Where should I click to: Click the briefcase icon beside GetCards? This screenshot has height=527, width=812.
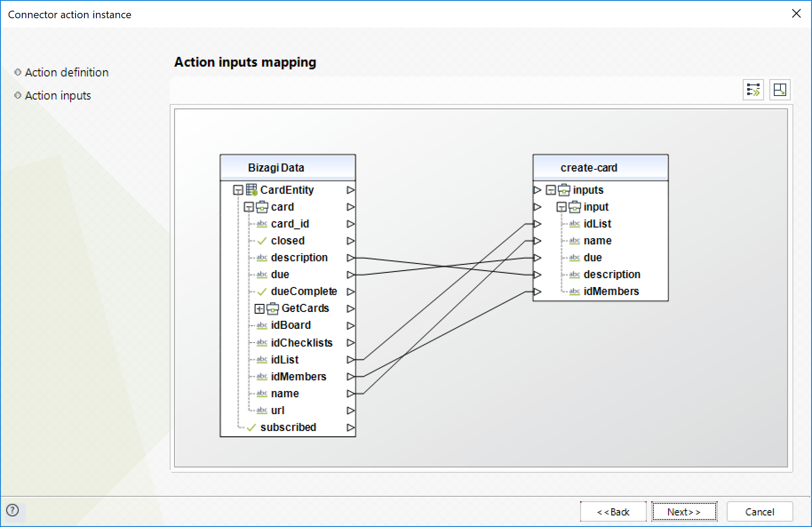(x=273, y=308)
